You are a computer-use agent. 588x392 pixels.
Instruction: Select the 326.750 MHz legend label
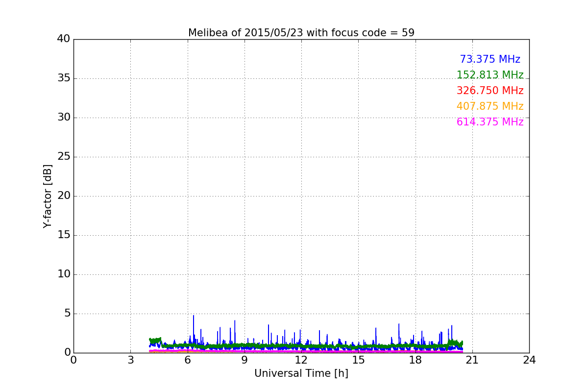click(x=490, y=91)
